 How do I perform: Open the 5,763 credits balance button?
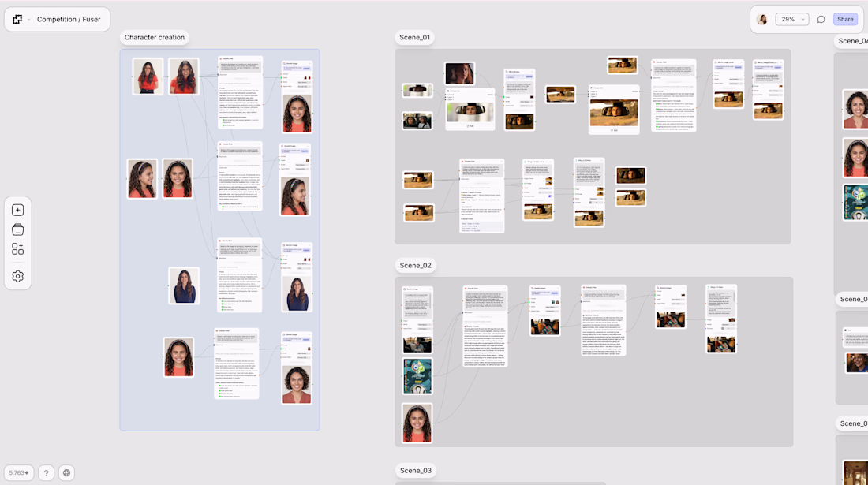[x=19, y=473]
